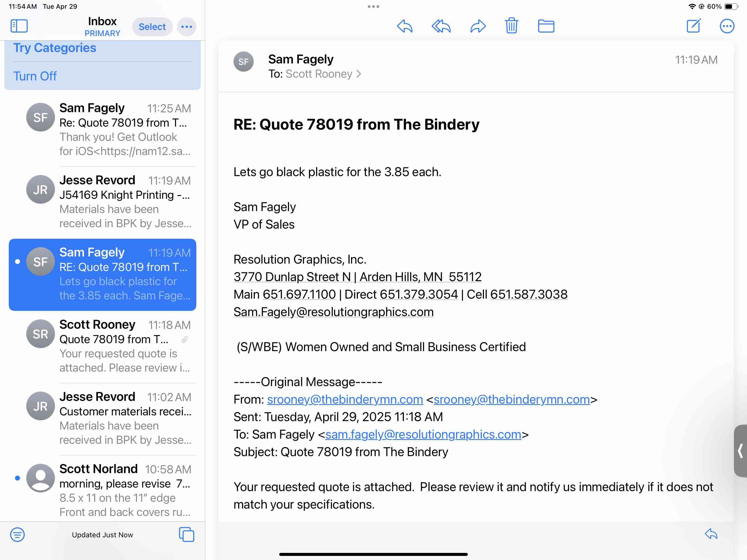Viewport: 747px width, 560px height.
Task: Tap the SF sender avatar in the header
Action: (243, 62)
